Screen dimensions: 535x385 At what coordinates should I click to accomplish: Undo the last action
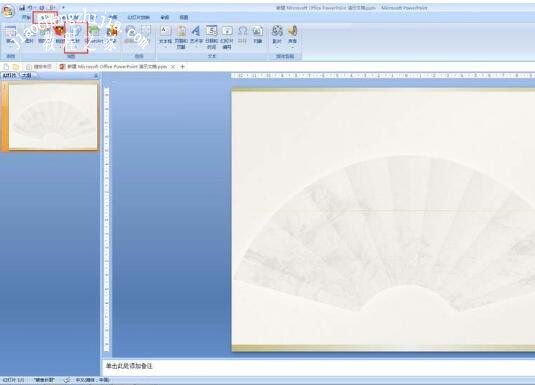(x=30, y=8)
